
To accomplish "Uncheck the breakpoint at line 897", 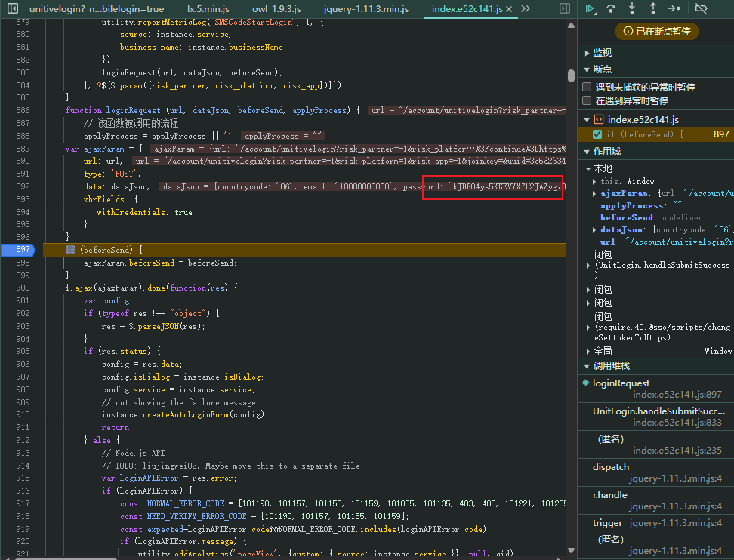I will (597, 134).
